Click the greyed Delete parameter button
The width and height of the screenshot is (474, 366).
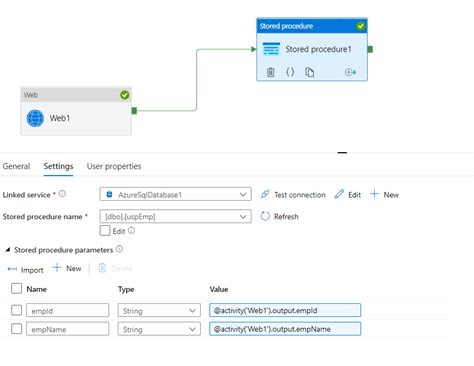116,268
